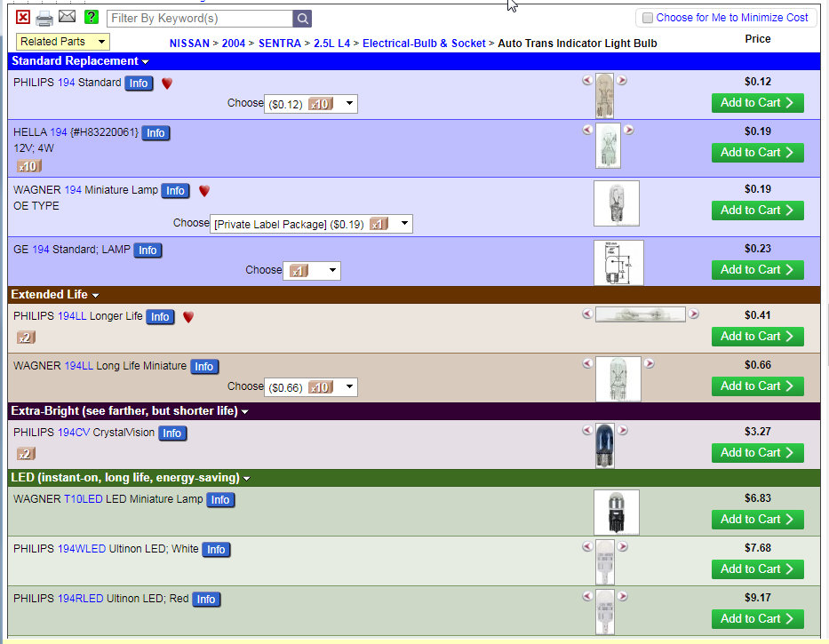
Task: Show next image for WAGNER 194LL
Action: (650, 363)
